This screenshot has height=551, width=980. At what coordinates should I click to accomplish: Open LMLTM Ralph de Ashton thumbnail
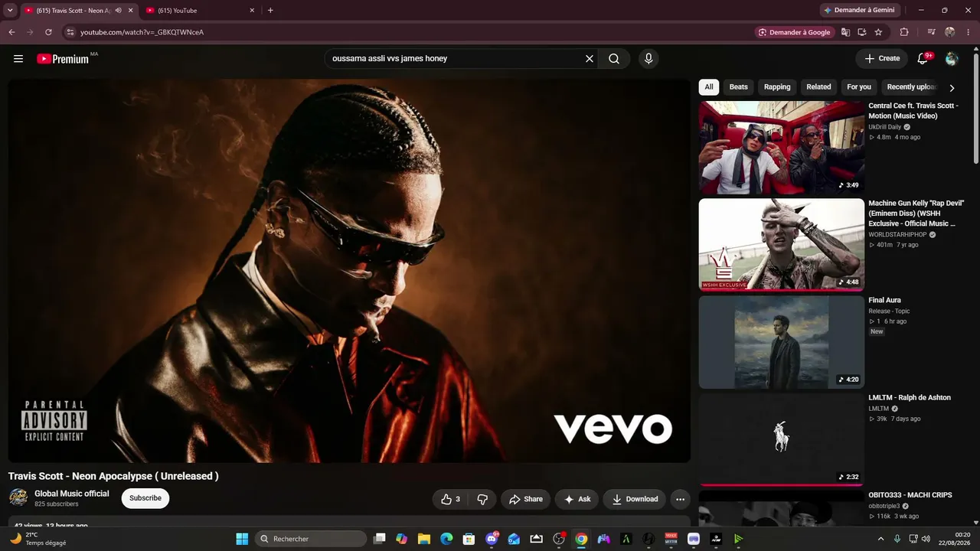782,440
